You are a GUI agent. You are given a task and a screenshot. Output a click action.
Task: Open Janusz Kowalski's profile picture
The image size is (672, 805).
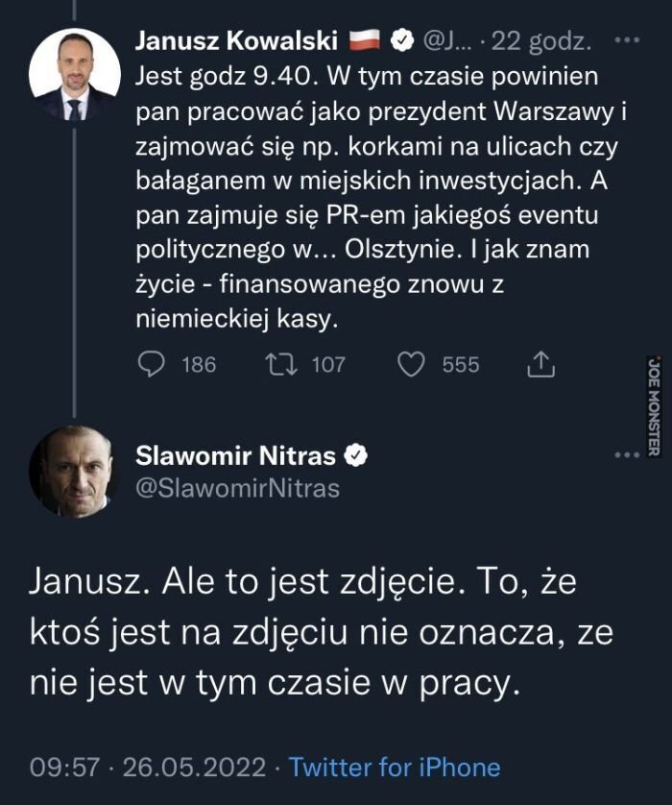[x=75, y=74]
